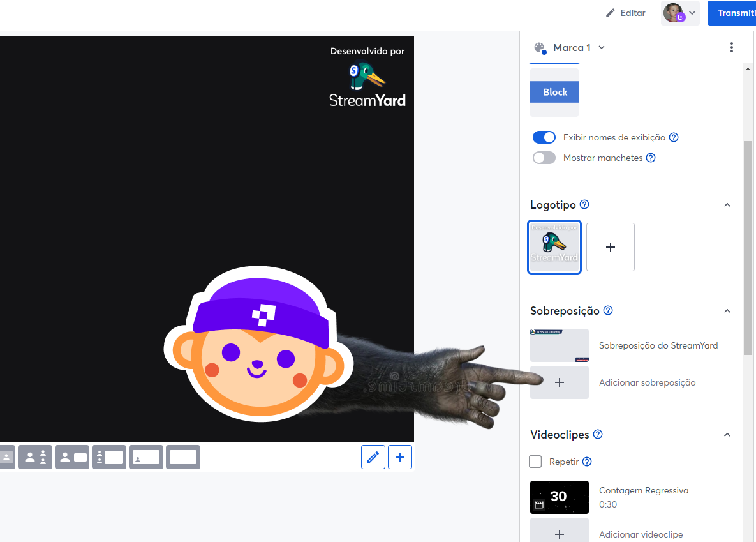Click the Editar text link
Image resolution: width=756 pixels, height=542 pixels.
point(633,13)
